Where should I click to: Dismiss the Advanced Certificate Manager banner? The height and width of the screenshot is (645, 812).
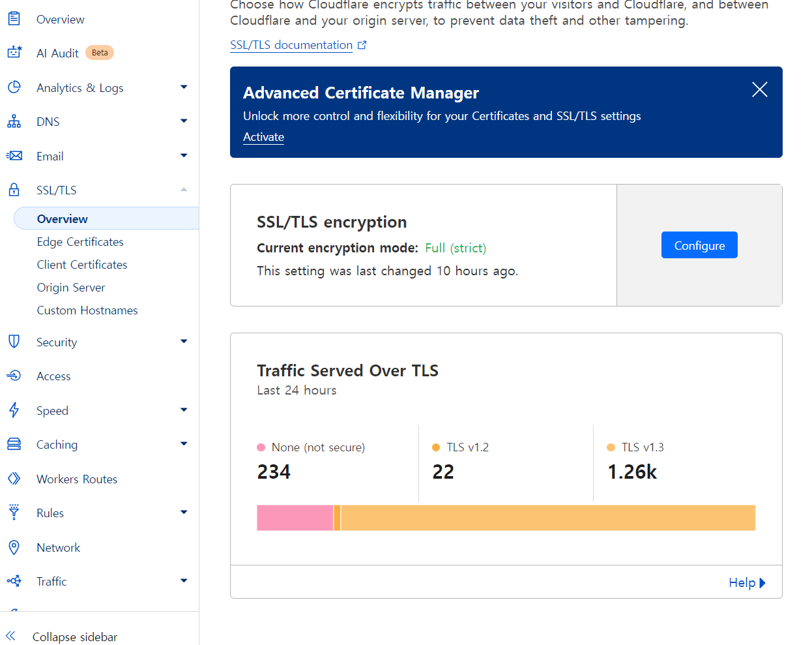760,89
